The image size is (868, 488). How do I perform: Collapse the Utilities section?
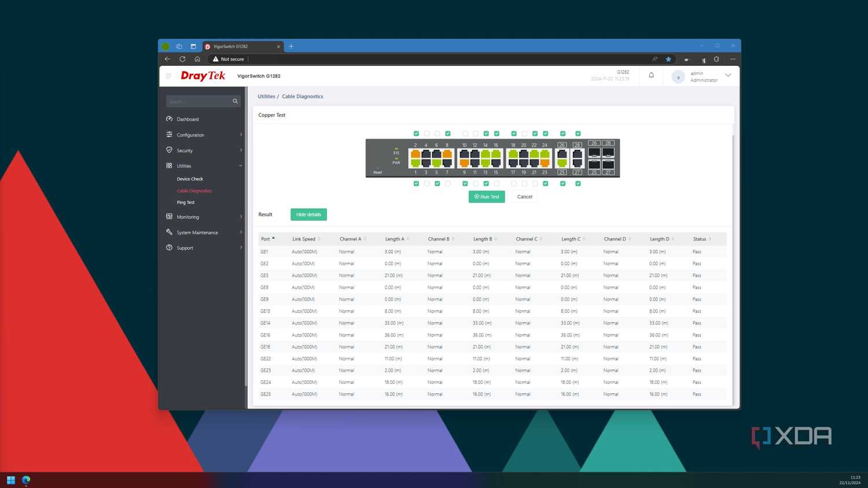(x=241, y=166)
